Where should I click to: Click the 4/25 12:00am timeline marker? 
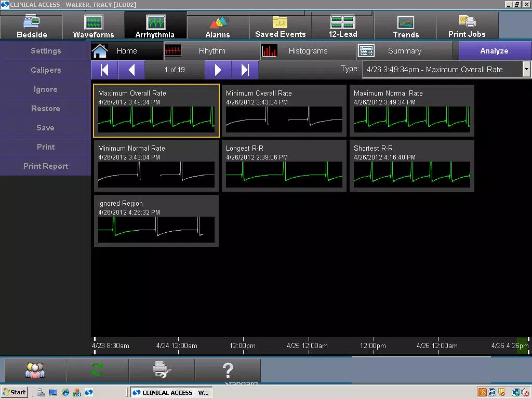point(309,345)
